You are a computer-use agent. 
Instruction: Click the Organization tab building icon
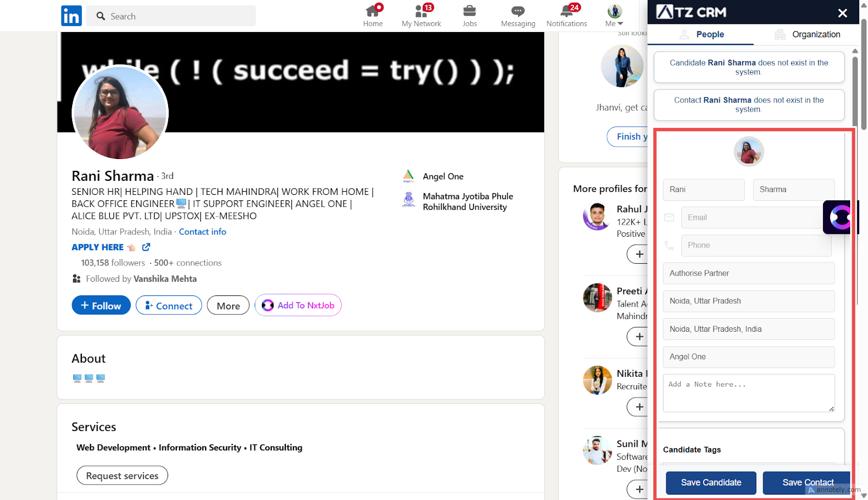click(x=780, y=34)
